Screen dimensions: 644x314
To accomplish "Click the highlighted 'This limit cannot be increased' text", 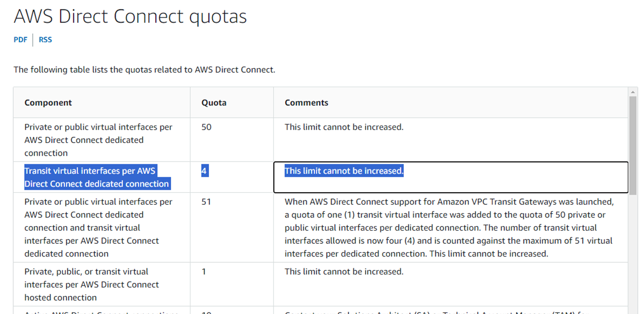I will (x=344, y=171).
